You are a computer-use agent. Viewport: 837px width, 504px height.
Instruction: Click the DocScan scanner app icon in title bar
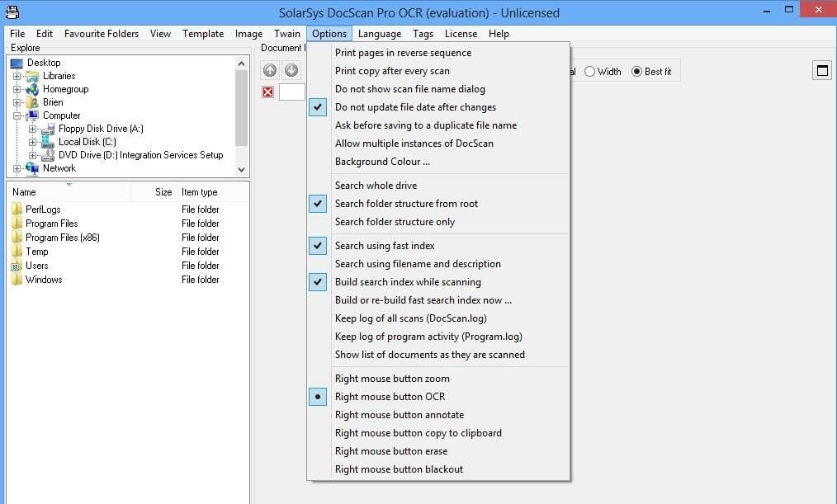pos(12,12)
